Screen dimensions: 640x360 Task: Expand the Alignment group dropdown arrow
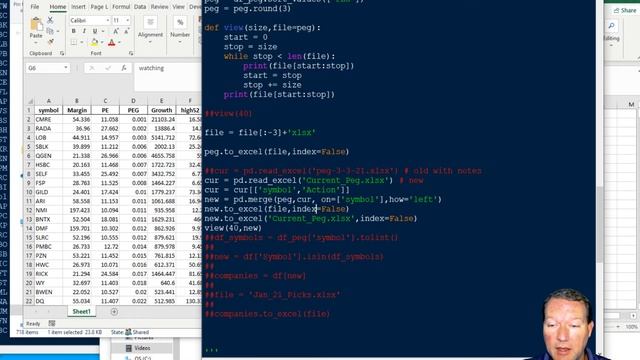(150, 42)
